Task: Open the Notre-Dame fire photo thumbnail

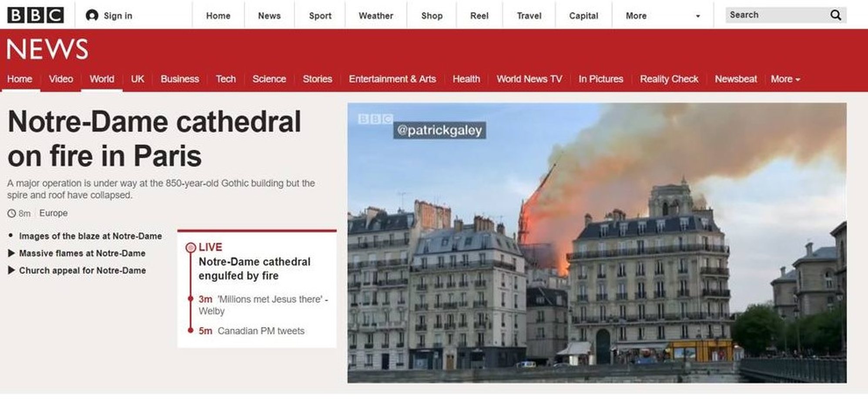Action: pyautogui.click(x=597, y=243)
